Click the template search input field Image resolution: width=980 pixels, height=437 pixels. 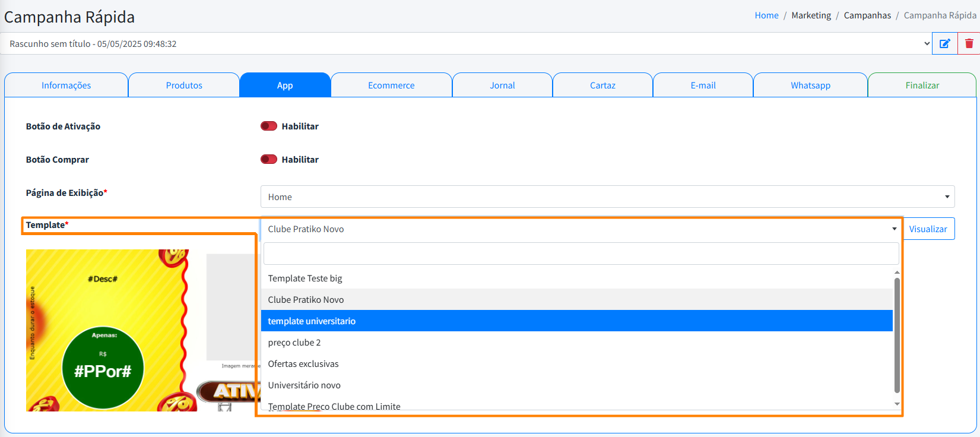[581, 254]
